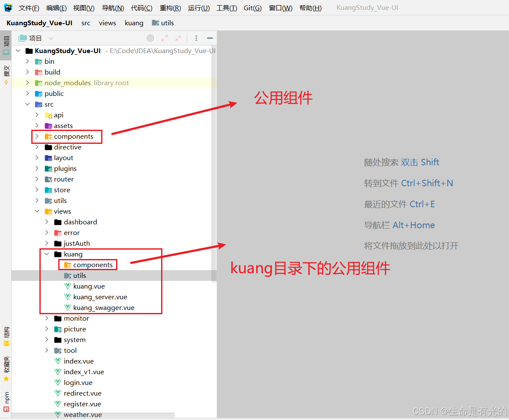Open the 提交 commit sidebar tab
This screenshot has width=509, height=420.
pos(6,74)
